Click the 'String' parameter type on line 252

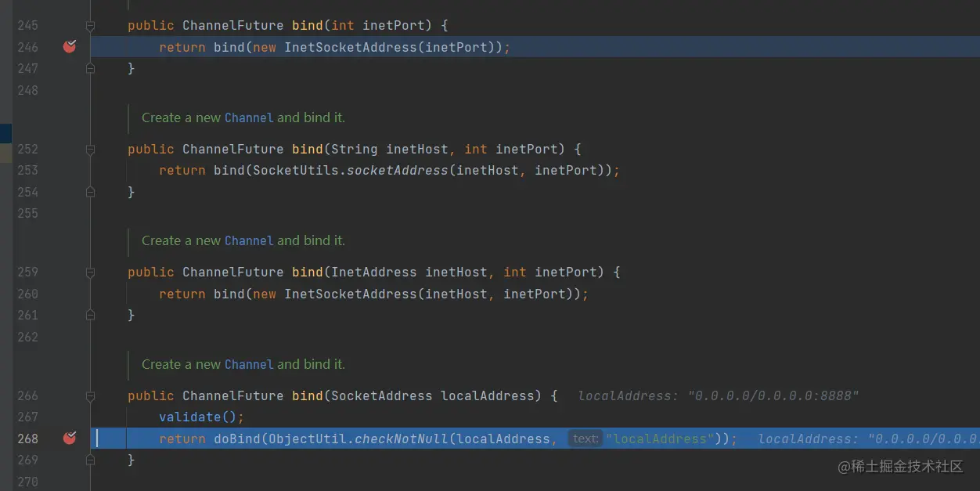[x=355, y=149]
